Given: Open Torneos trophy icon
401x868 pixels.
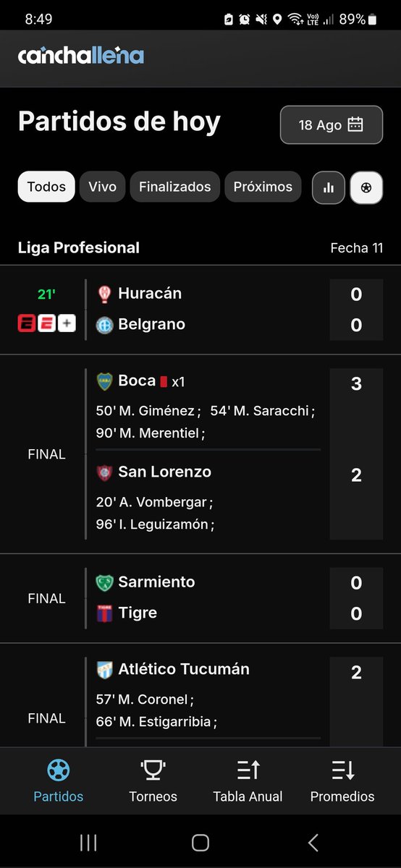Looking at the screenshot, I should 153,770.
